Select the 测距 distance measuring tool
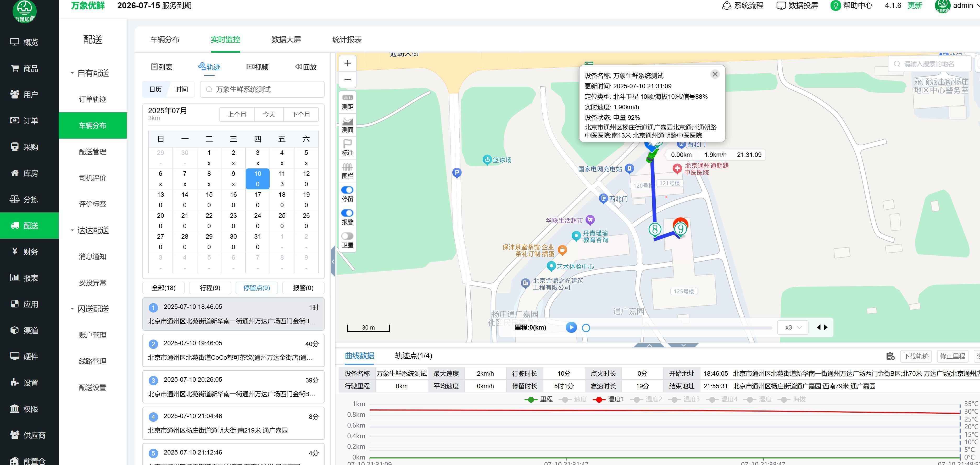 tap(347, 102)
